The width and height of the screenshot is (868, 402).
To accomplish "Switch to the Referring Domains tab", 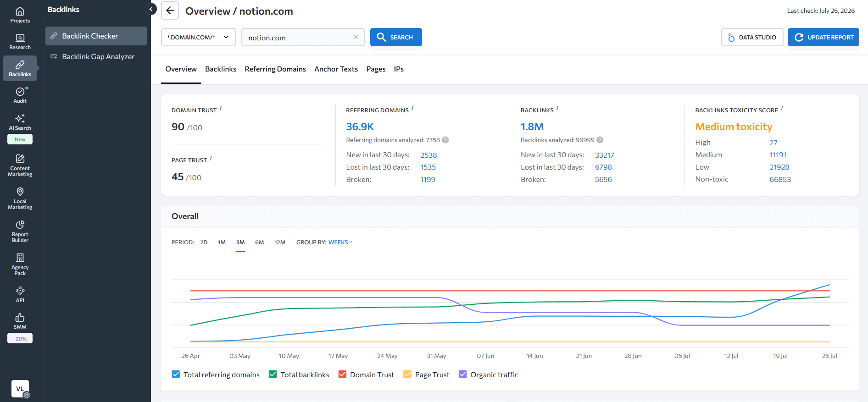I will pyautogui.click(x=275, y=69).
